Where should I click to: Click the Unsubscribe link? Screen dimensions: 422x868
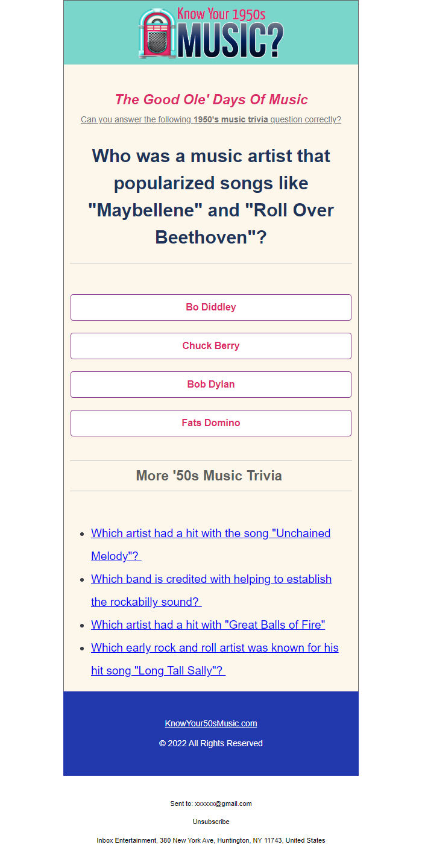211,822
